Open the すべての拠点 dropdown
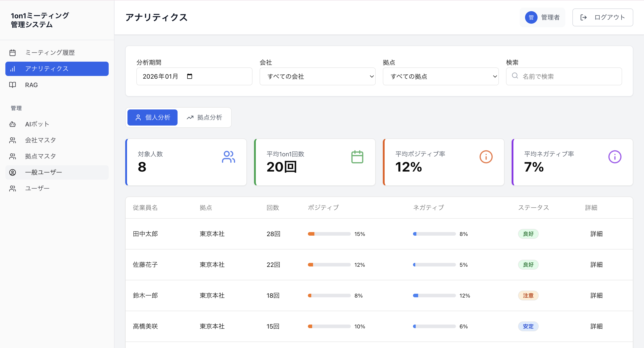 [x=441, y=76]
